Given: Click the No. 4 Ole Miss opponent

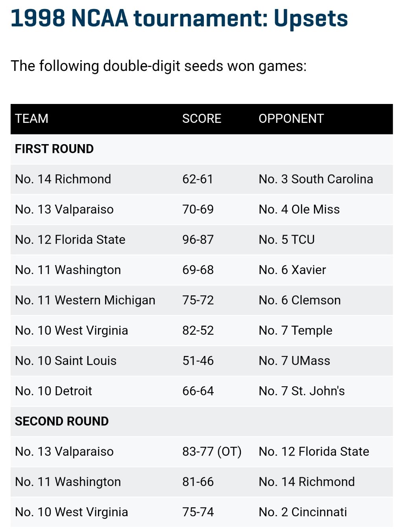Looking at the screenshot, I should 299,209.
